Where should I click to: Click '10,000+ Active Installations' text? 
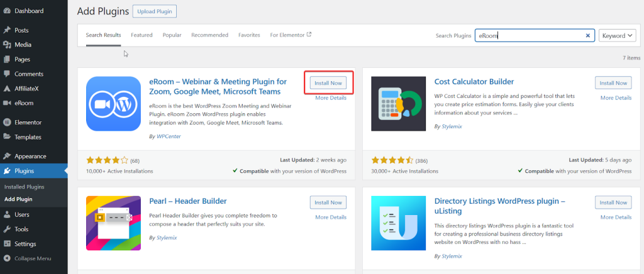pyautogui.click(x=119, y=171)
